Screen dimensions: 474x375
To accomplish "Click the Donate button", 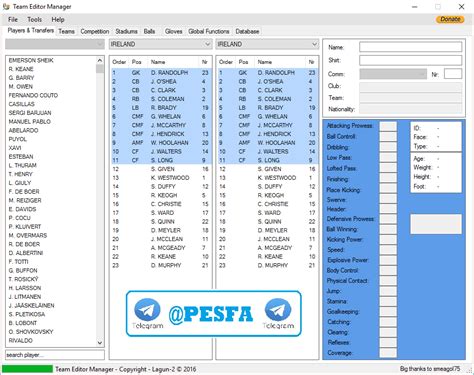I will coord(450,19).
